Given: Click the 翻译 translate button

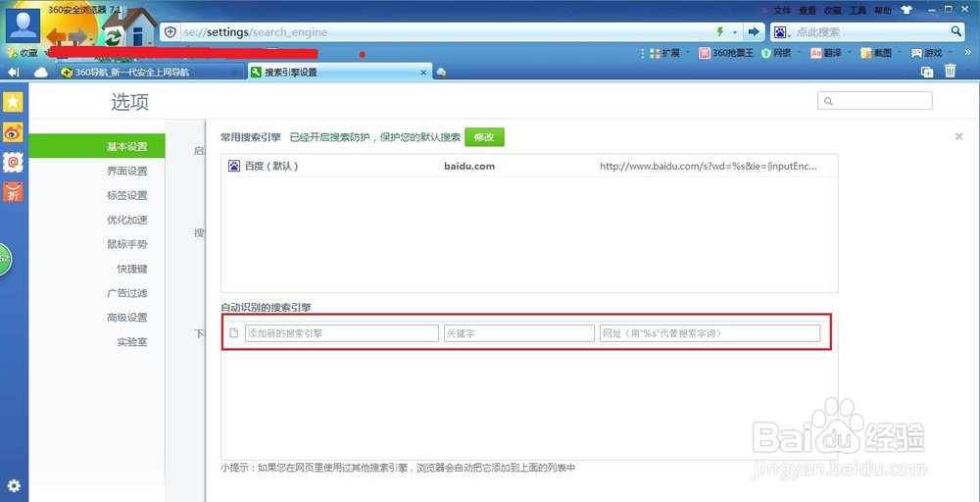Looking at the screenshot, I should click(825, 53).
